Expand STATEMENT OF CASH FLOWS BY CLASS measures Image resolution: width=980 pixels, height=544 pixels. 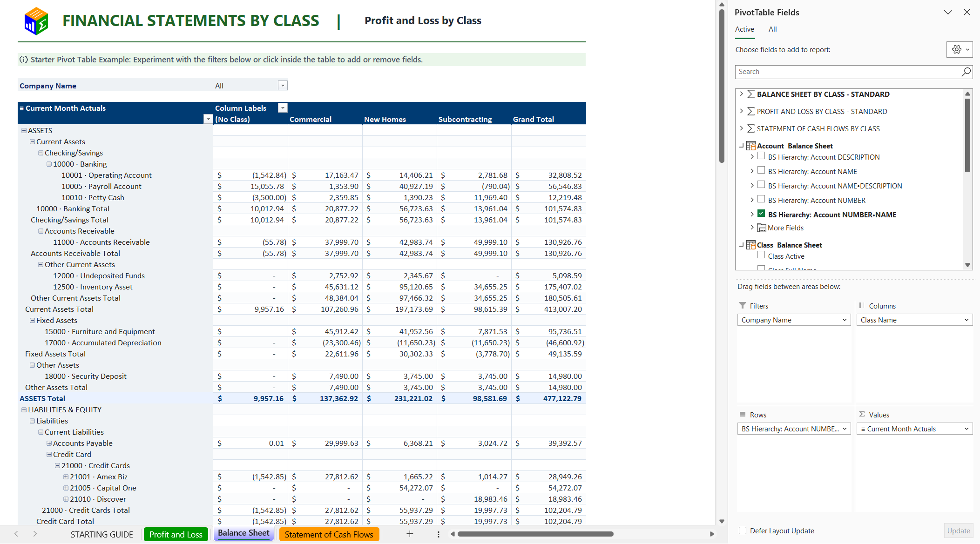pyautogui.click(x=742, y=128)
